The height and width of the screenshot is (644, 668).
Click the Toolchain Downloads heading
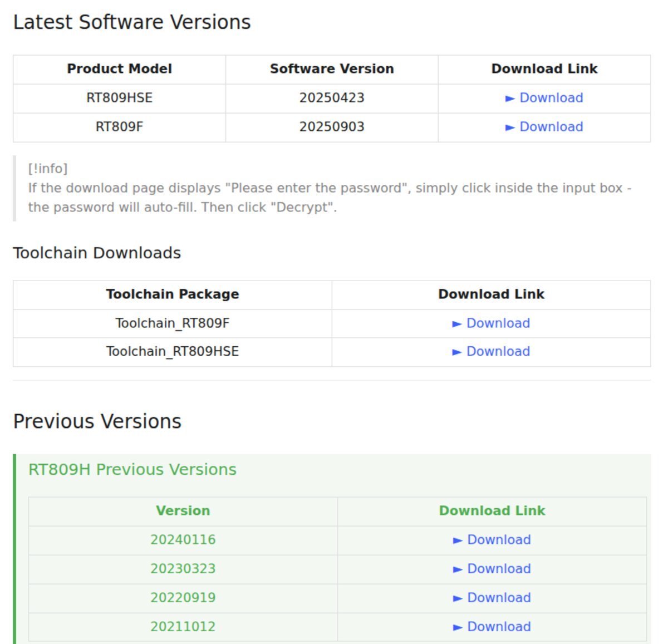97,253
